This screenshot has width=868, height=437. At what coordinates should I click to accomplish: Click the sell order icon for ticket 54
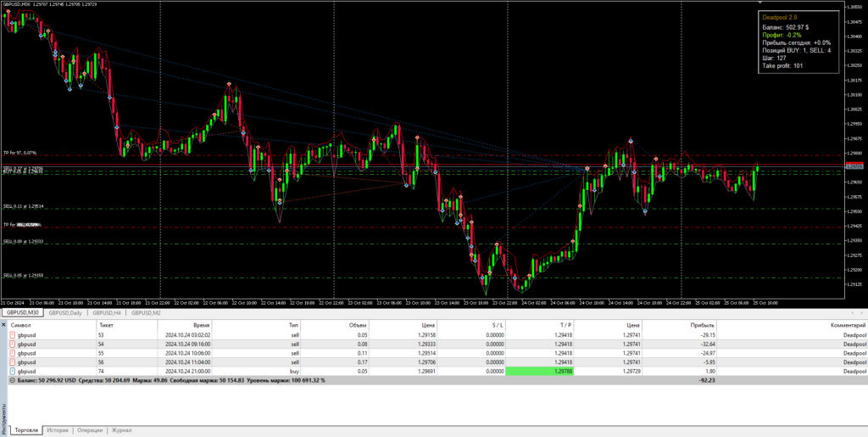[x=13, y=344]
